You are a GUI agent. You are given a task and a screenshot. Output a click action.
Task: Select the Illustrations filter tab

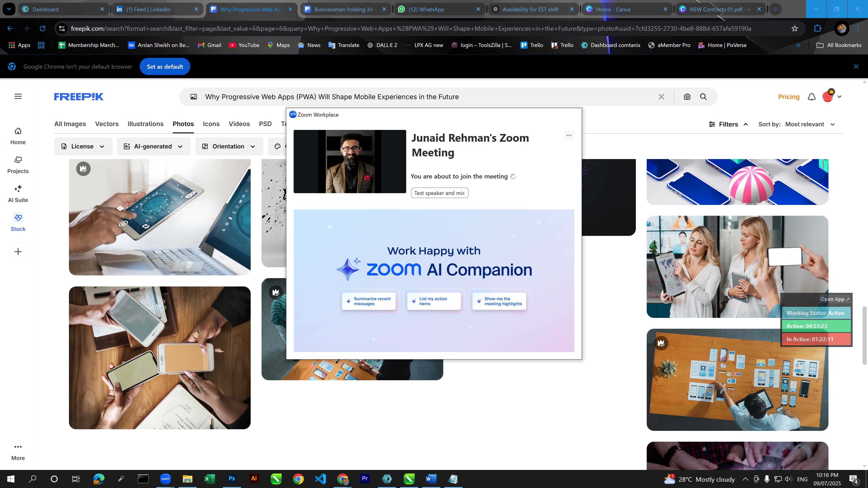(x=146, y=124)
